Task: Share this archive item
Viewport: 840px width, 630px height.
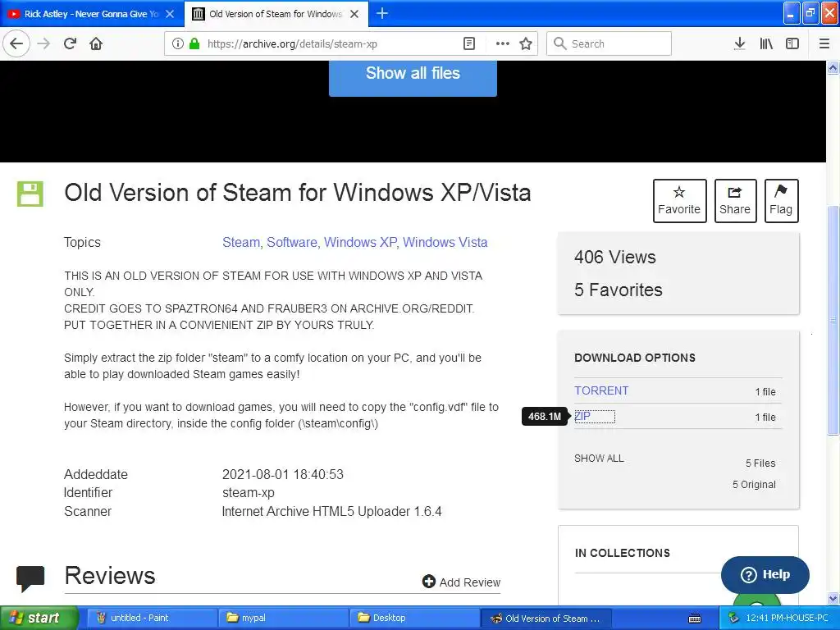Action: (x=735, y=201)
